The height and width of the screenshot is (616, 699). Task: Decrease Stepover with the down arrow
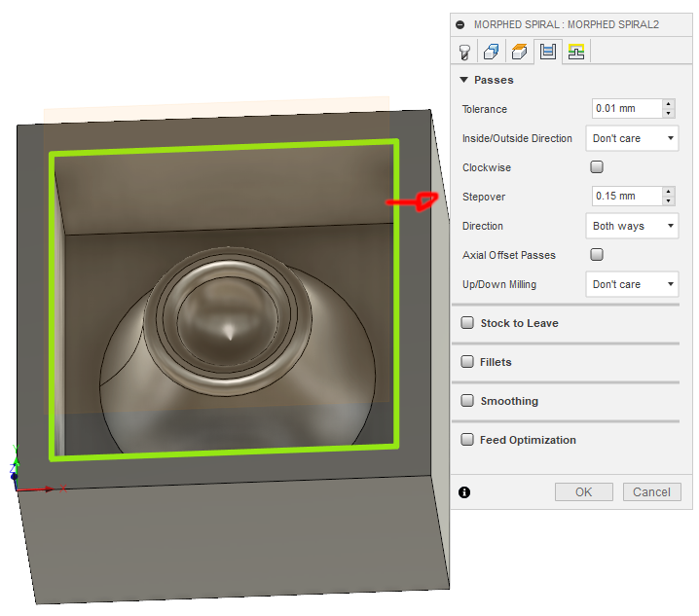[x=668, y=201]
